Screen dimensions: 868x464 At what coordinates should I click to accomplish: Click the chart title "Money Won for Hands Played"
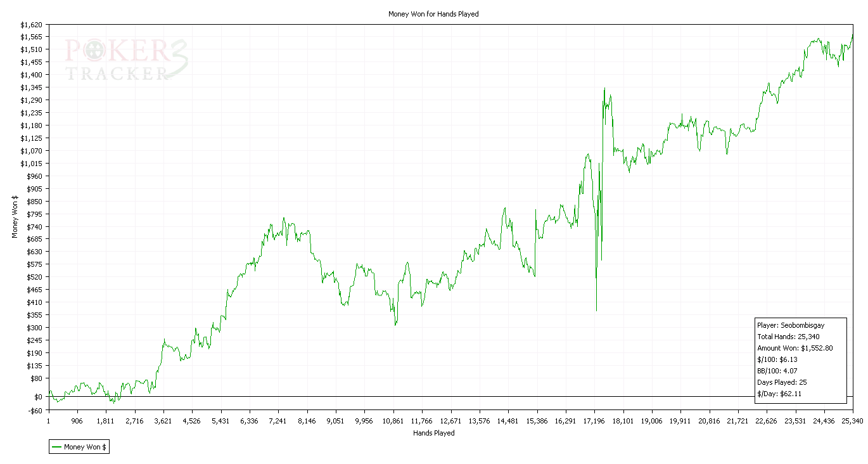[x=433, y=14]
